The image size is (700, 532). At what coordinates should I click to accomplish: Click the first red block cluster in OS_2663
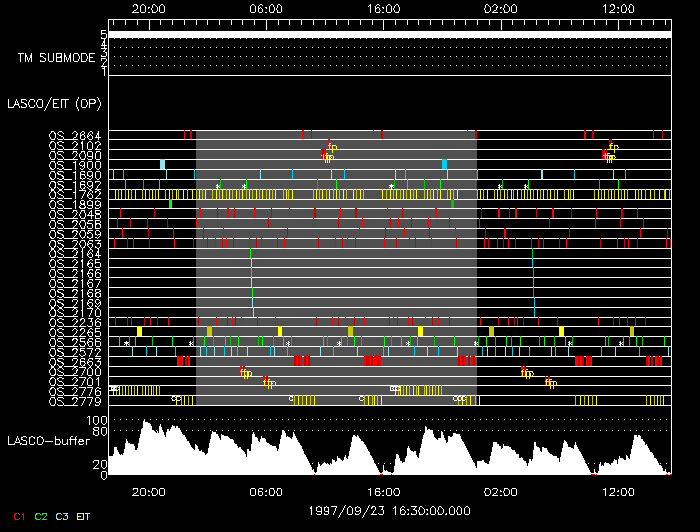point(183,361)
